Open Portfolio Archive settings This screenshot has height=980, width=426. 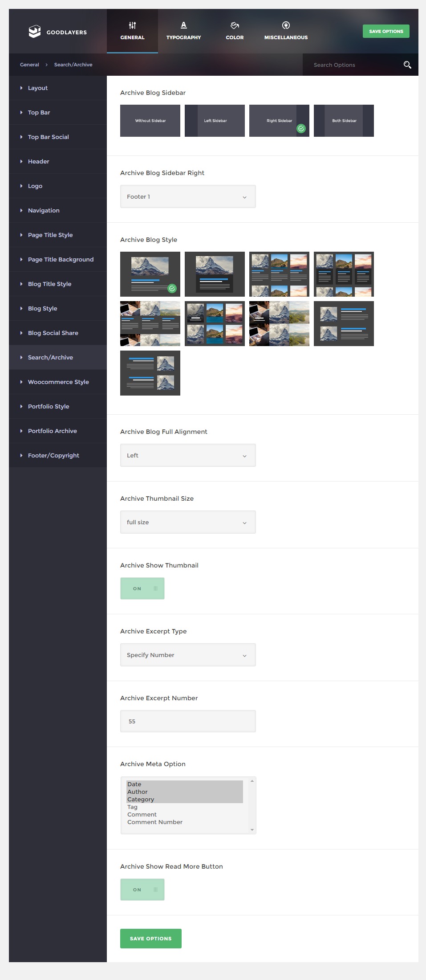pyautogui.click(x=58, y=431)
